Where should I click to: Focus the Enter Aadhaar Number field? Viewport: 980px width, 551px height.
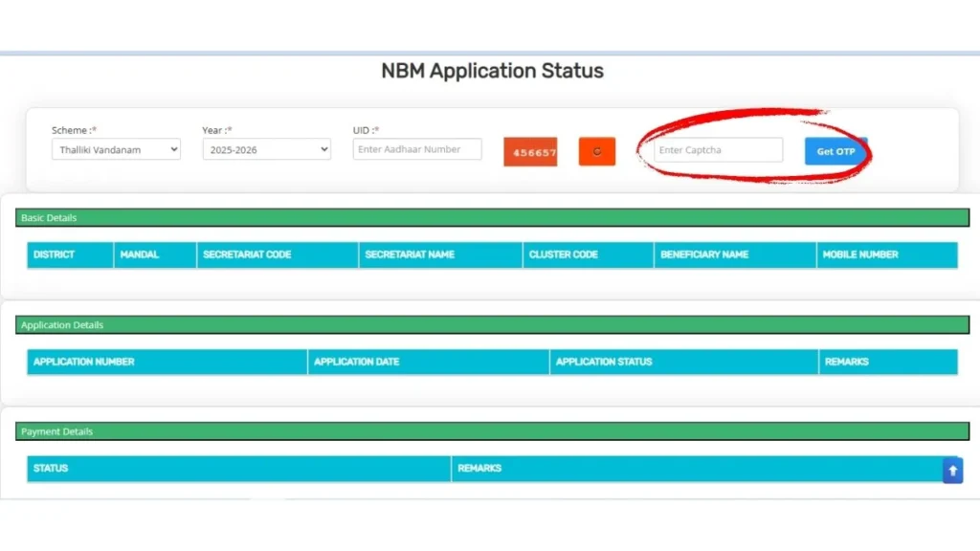click(417, 149)
